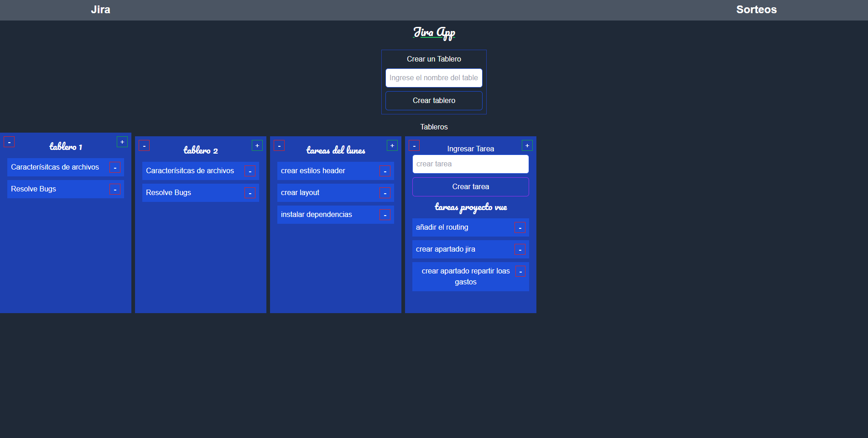The height and width of the screenshot is (438, 868).
Task: Click the Crear tablero button
Action: (x=434, y=101)
